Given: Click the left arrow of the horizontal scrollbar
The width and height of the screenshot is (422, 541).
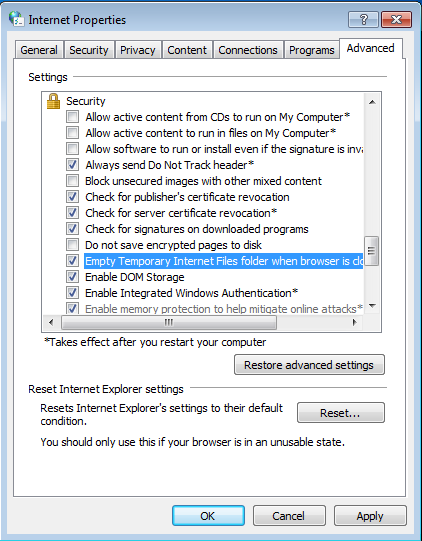Looking at the screenshot, I should pos(51,323).
